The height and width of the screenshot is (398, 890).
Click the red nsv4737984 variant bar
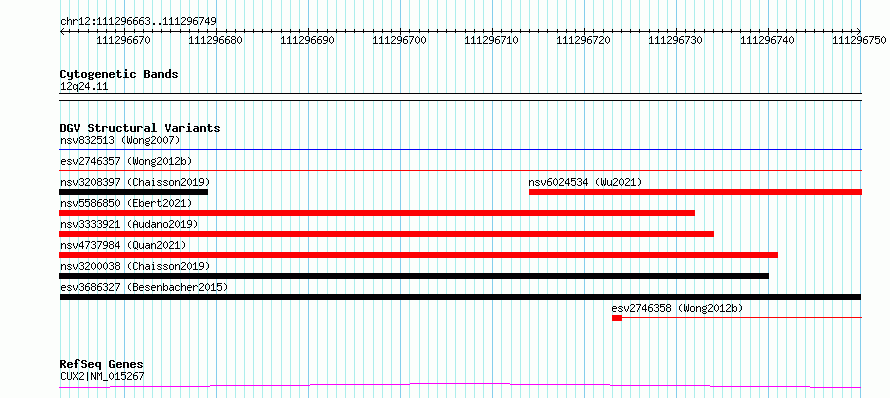[418, 255]
